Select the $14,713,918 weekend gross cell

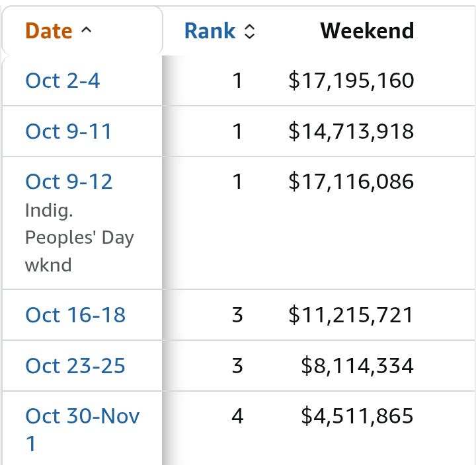point(351,131)
